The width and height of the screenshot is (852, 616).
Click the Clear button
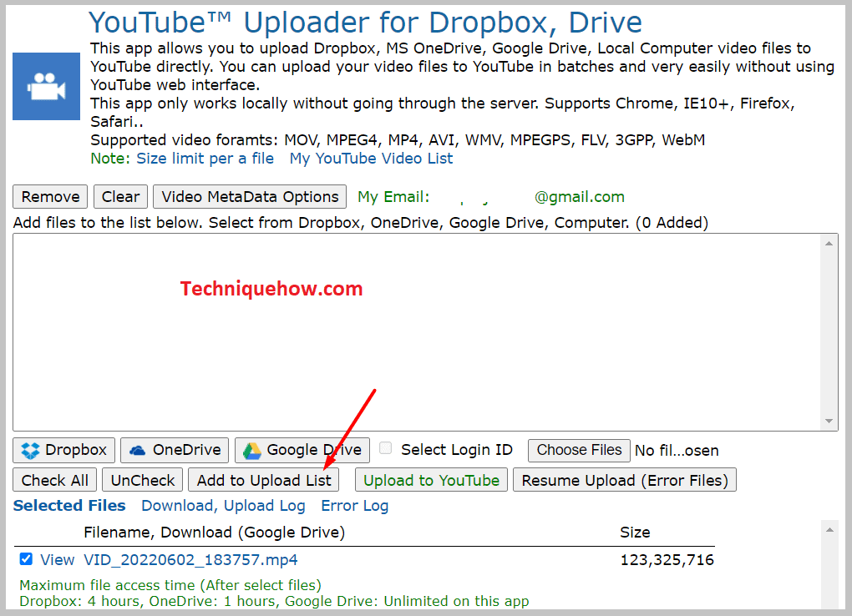coord(120,197)
